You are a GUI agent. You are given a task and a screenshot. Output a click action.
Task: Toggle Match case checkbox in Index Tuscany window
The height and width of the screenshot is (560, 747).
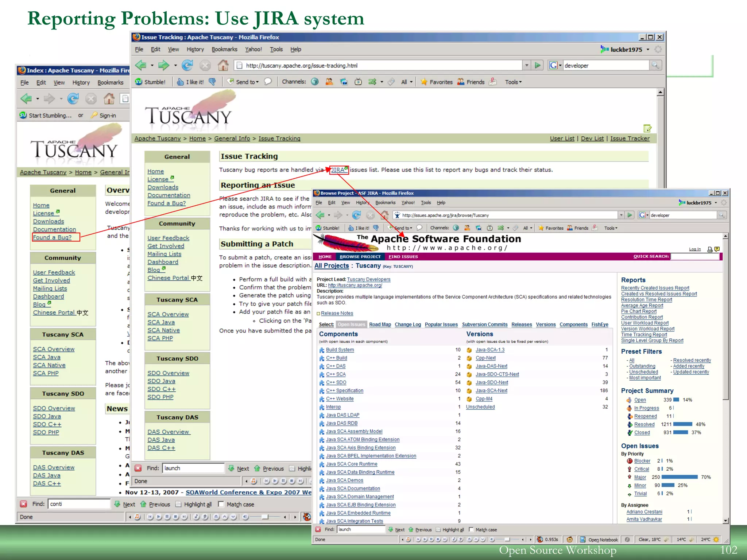click(221, 504)
